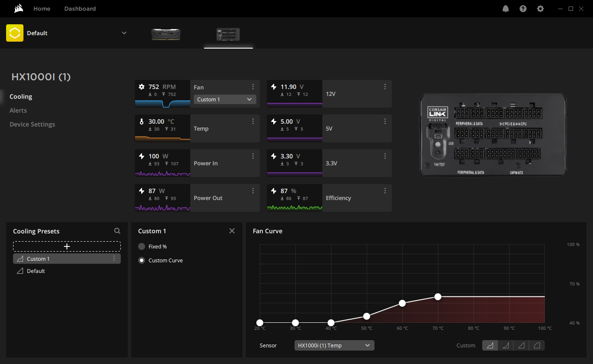Open the 5V tile three-dot menu

[x=385, y=121]
